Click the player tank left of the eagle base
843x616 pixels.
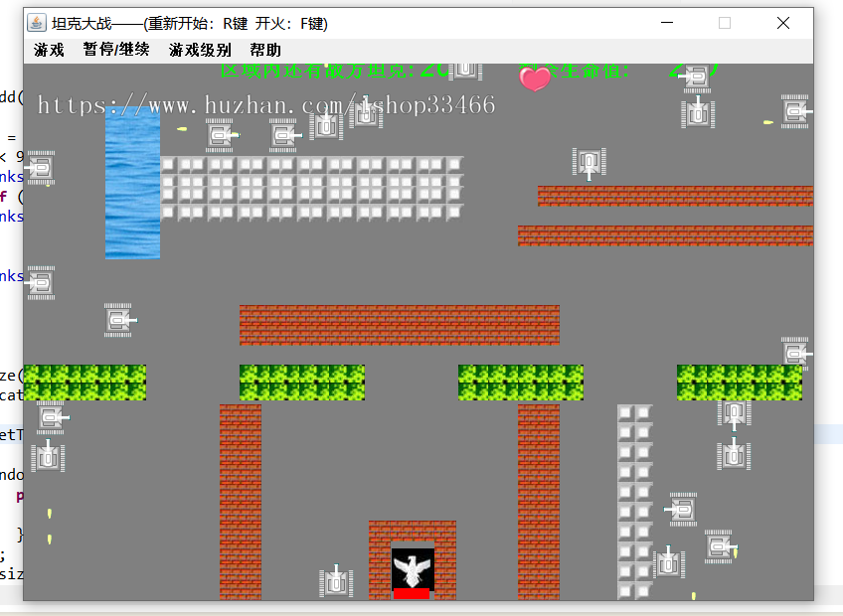tap(336, 581)
